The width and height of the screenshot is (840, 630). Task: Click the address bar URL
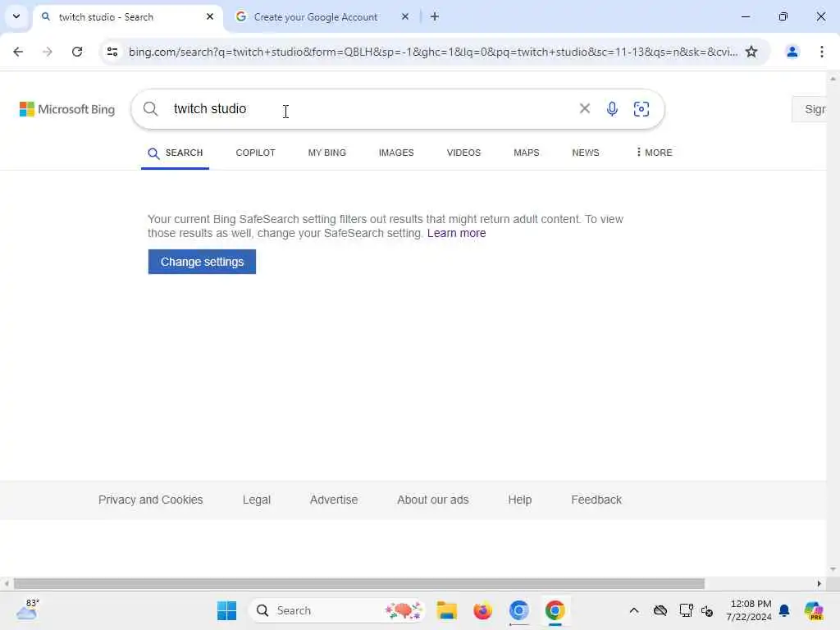[433, 52]
